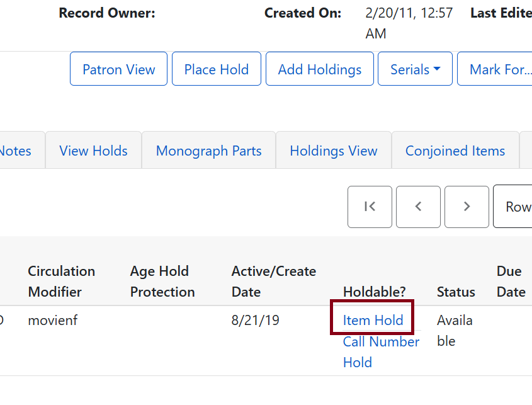Click the Due Date column header
The width and height of the screenshot is (532, 405).
pyautogui.click(x=510, y=281)
